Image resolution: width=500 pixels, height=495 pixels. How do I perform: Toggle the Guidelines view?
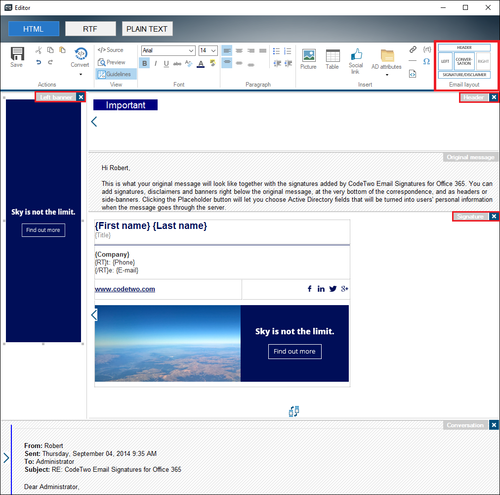pyautogui.click(x=116, y=74)
